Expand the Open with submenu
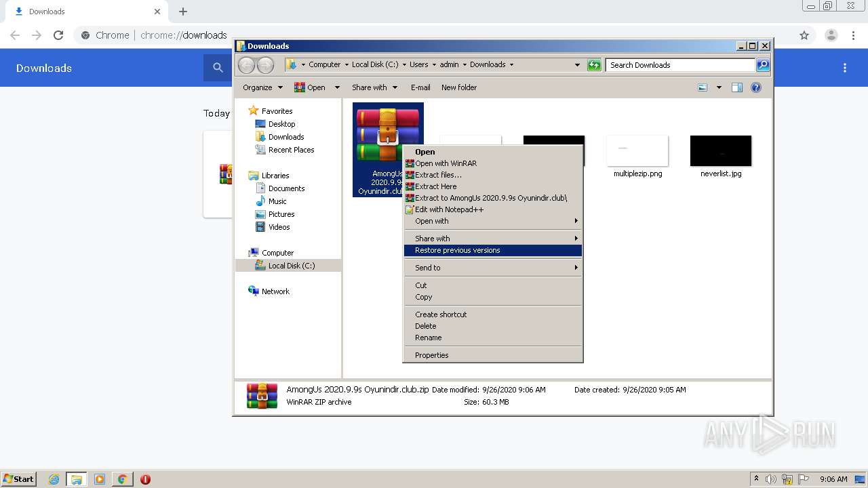Image resolution: width=868 pixels, height=488 pixels. tap(492, 221)
